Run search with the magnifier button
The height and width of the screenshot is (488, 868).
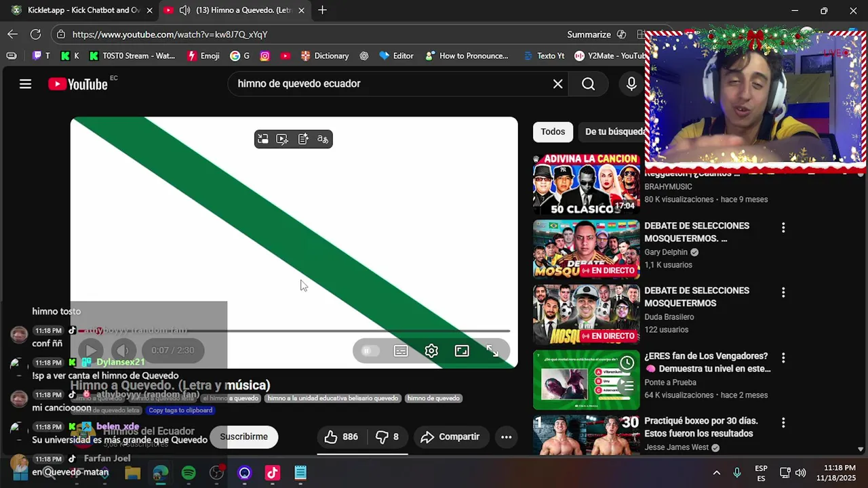[588, 84]
